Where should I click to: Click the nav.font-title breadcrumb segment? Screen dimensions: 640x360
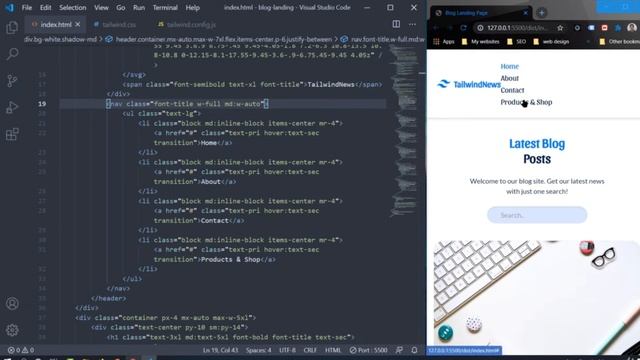[x=387, y=39]
